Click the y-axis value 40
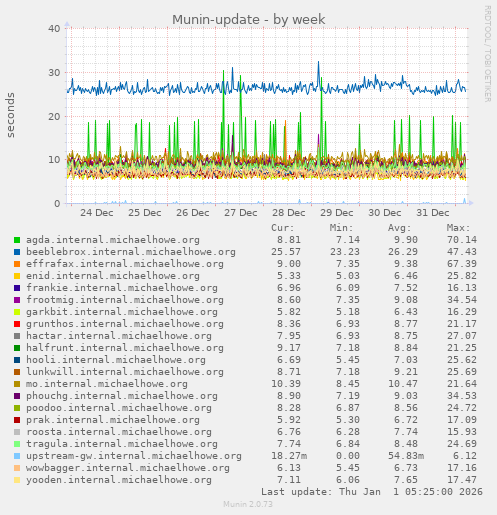 click(x=54, y=29)
